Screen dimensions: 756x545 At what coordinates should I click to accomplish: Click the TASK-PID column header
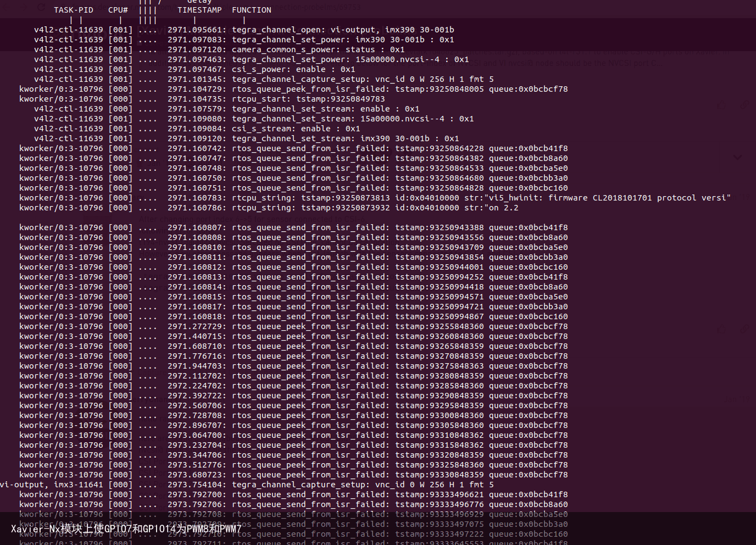click(x=74, y=10)
